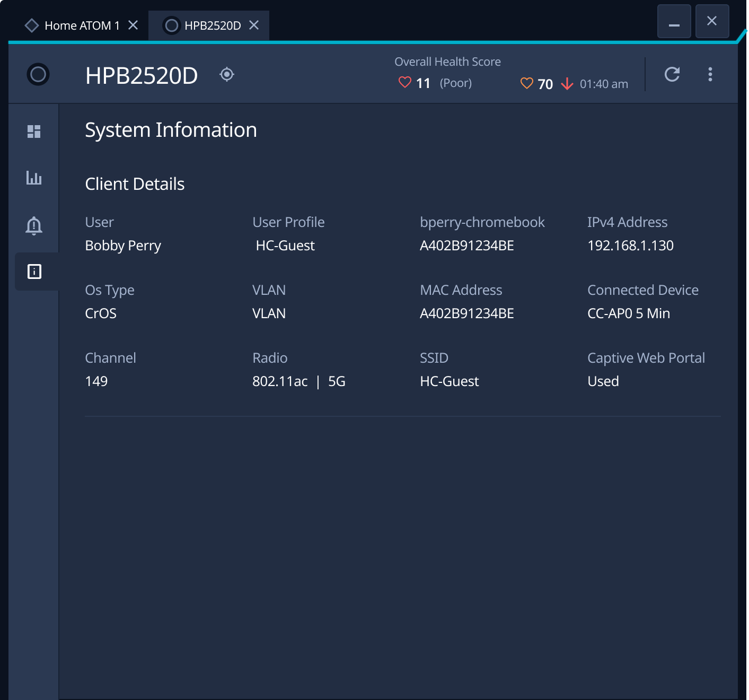Screen dimensions: 749x700
Task: Click the IPv4 address 192.168.1.130
Action: [630, 246]
